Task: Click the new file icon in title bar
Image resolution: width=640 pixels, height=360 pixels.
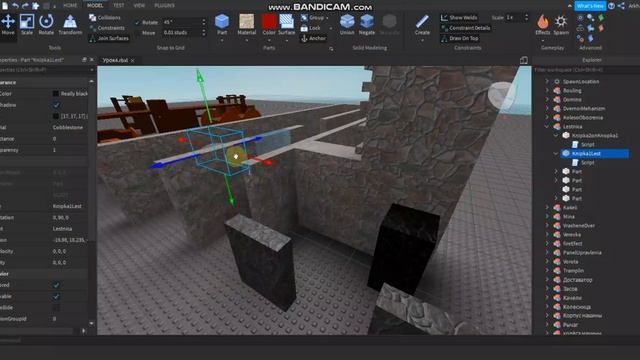Action: point(5,5)
